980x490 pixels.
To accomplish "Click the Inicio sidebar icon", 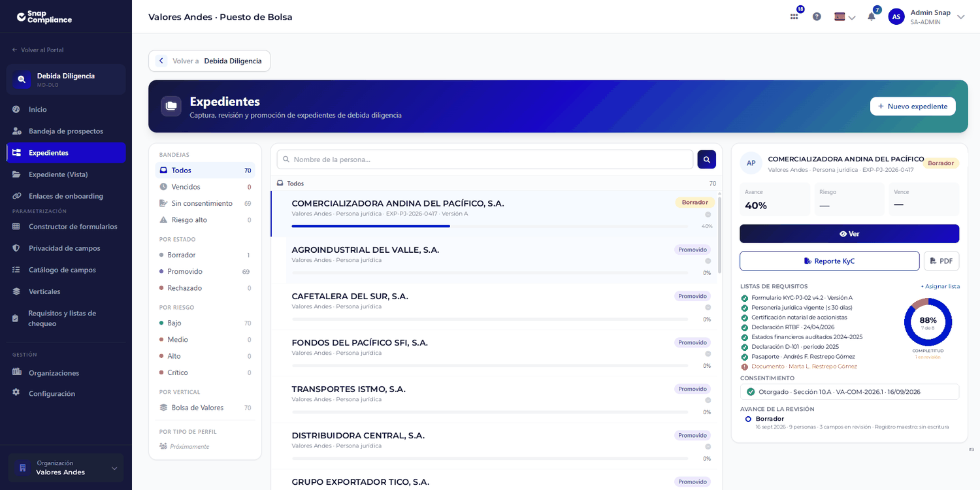I will click(16, 110).
